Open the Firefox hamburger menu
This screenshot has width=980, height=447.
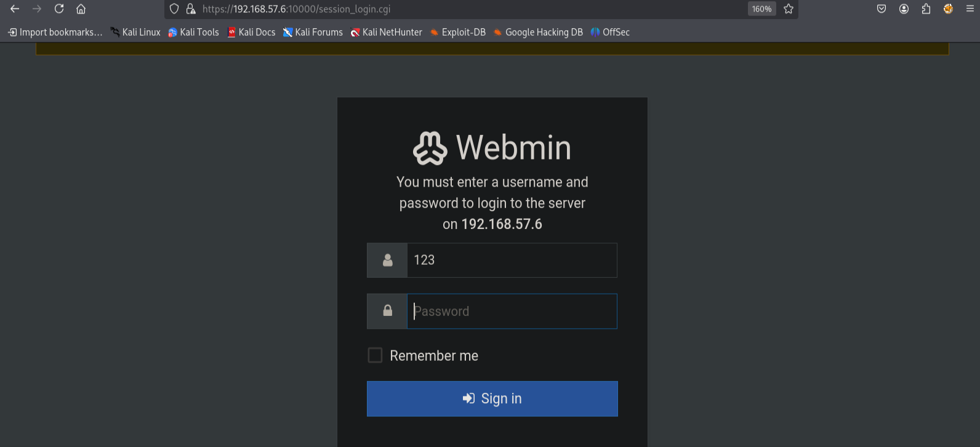[x=970, y=9]
